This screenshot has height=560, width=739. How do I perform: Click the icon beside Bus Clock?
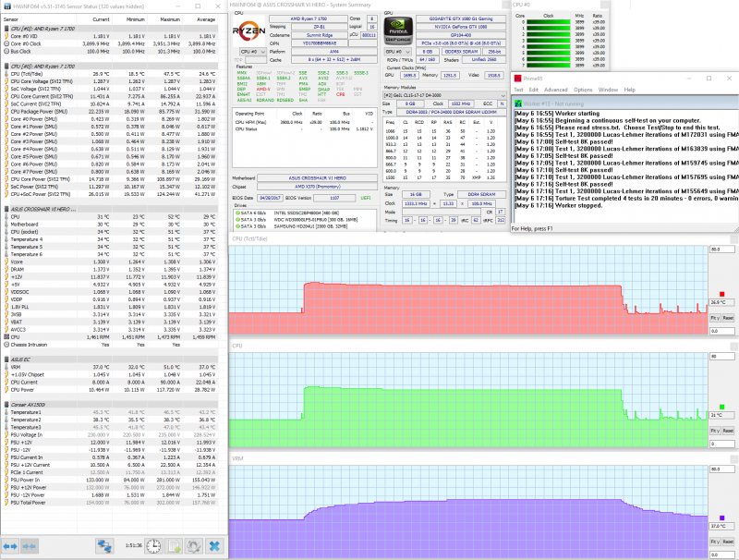pyautogui.click(x=6, y=52)
